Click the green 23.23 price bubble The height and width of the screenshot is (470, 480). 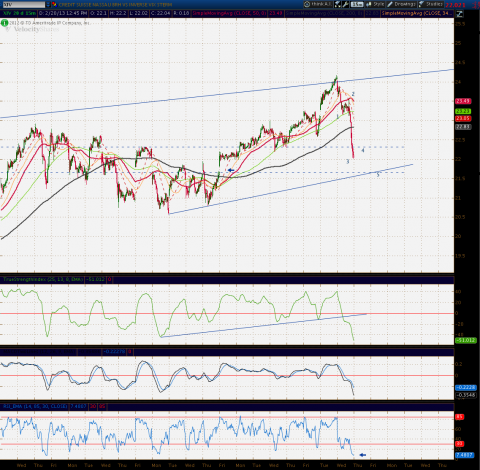(463, 111)
